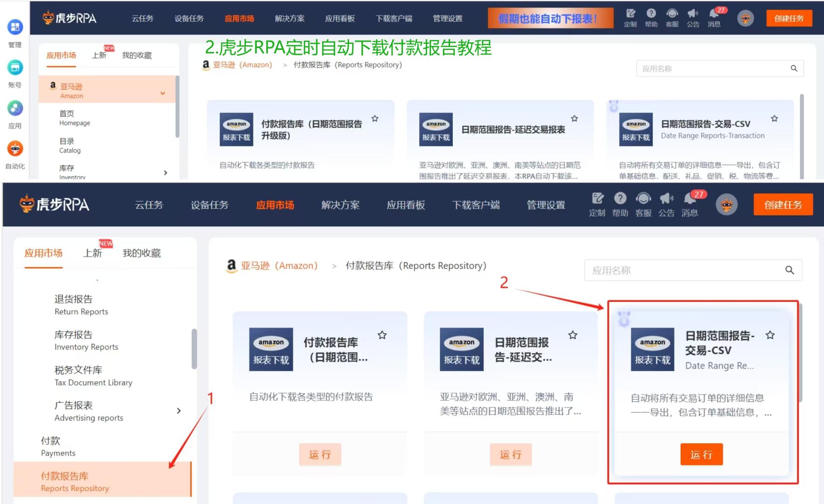Click 客服 headset icon in upper screenshot header

672,14
